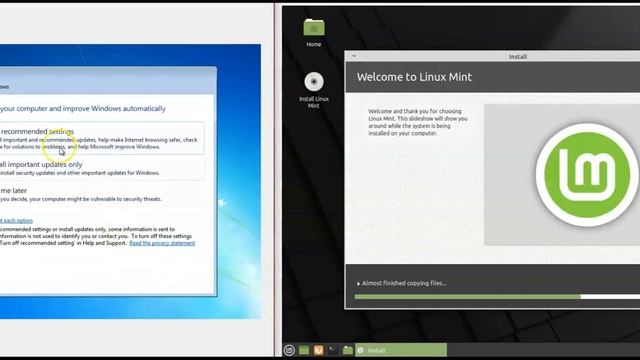Image resolution: width=640 pixels, height=360 pixels.
Task: Click the Show Desktop panel icon
Action: point(304,350)
